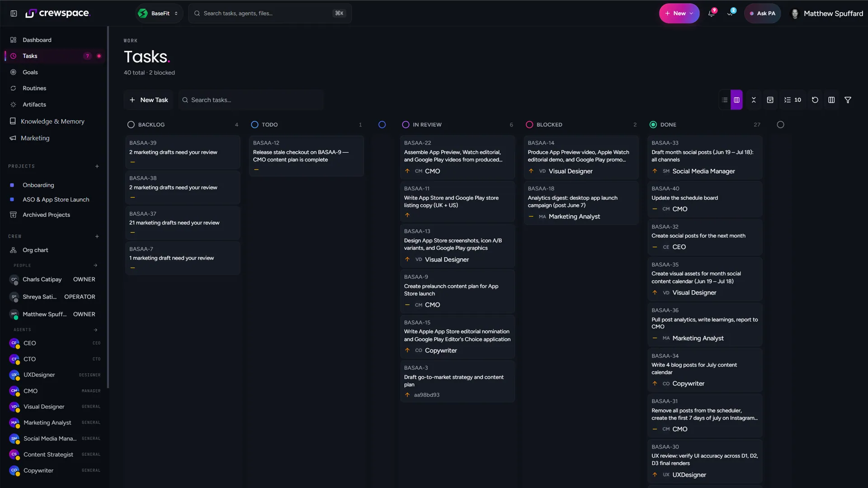This screenshot has height=488, width=868.
Task: Open the Ask PA assistant
Action: pyautogui.click(x=762, y=13)
